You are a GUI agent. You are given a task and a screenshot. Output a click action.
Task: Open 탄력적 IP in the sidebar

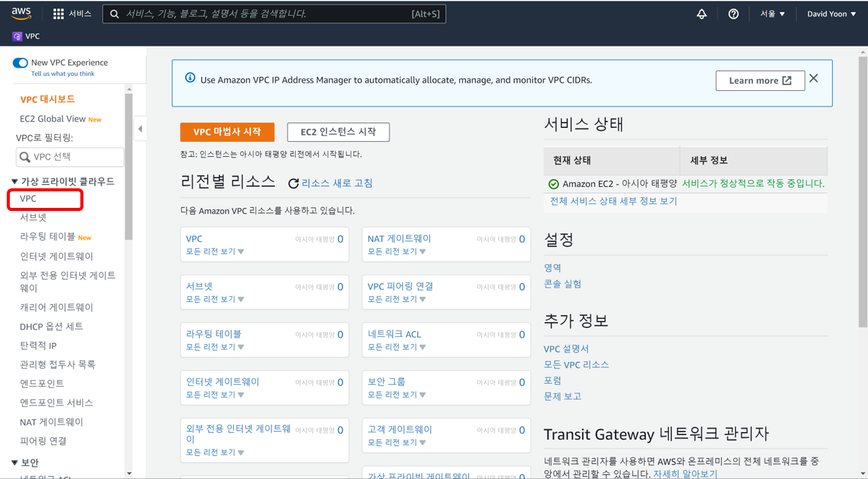tap(38, 345)
